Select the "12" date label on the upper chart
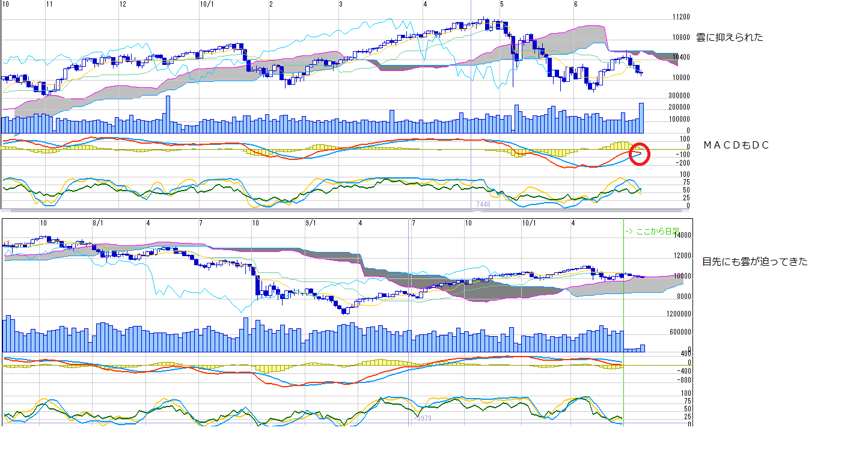The width and height of the screenshot is (868, 463). pyautogui.click(x=123, y=4)
